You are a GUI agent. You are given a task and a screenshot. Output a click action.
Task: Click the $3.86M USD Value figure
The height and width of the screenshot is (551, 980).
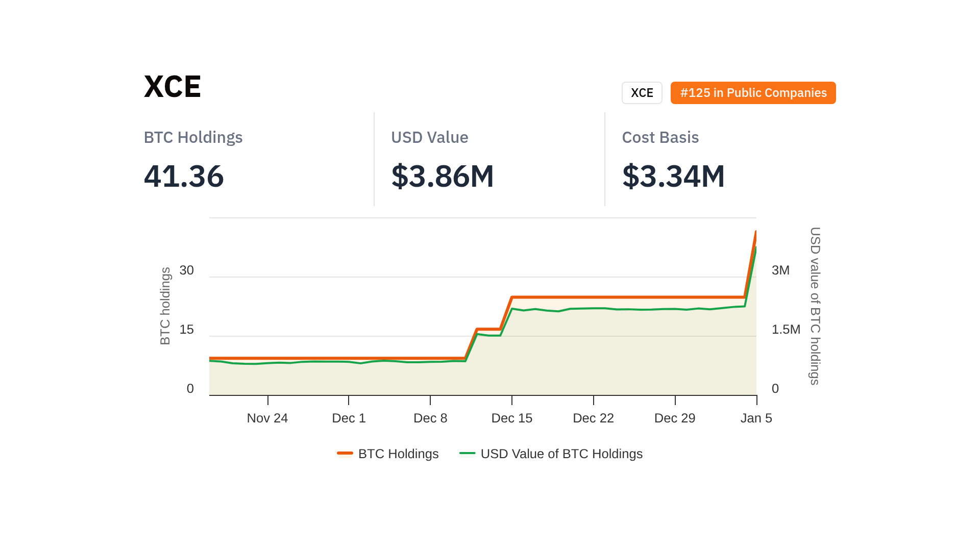[x=442, y=177]
